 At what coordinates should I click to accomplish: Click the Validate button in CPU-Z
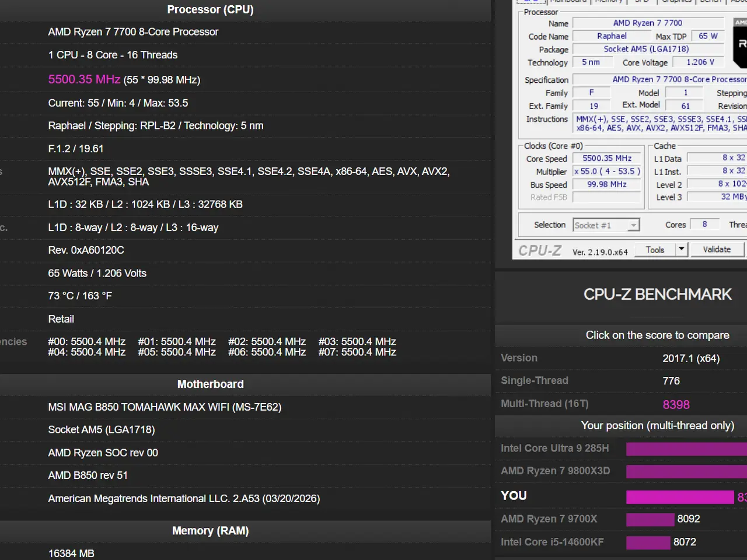717,250
